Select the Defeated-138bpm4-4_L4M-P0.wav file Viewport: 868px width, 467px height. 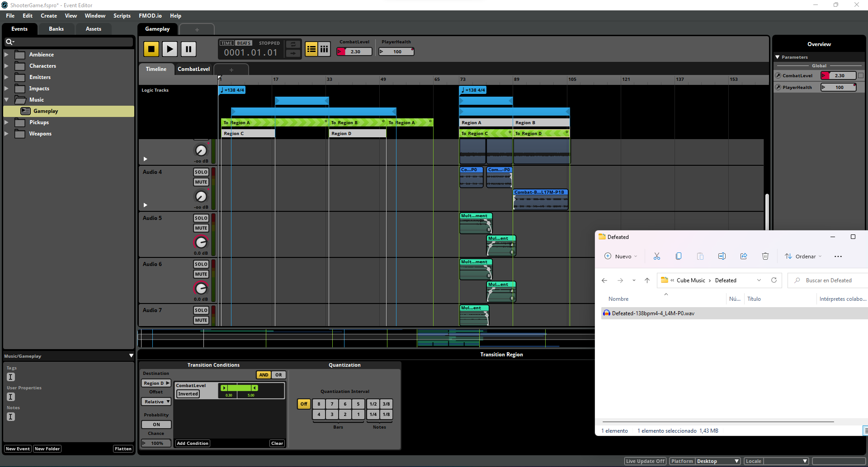click(653, 313)
